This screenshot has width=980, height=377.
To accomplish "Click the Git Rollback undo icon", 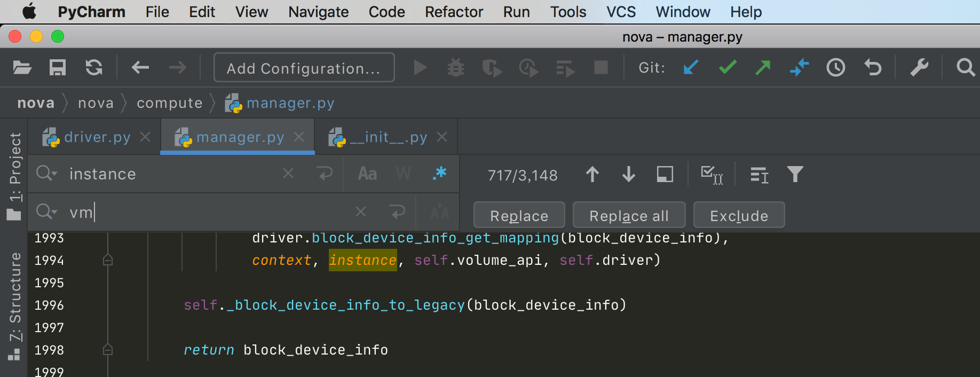I will point(873,68).
